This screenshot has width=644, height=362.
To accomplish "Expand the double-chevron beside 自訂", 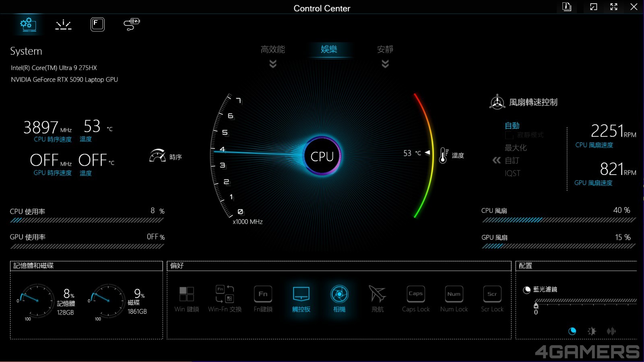I will (x=497, y=160).
